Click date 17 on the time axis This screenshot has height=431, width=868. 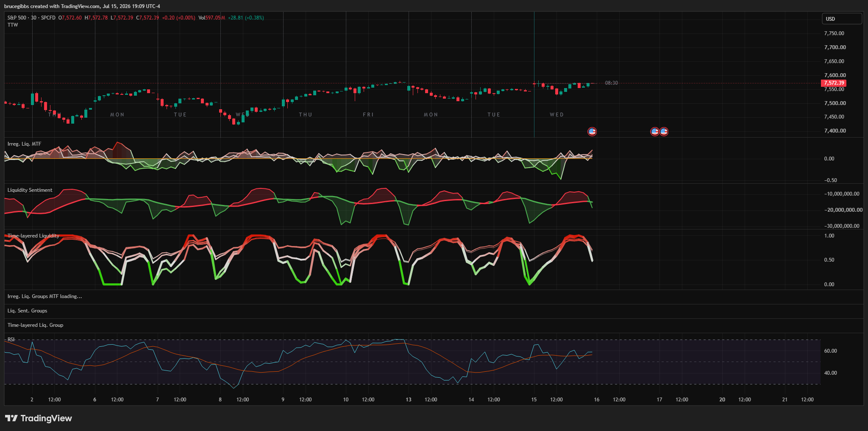[x=659, y=400]
